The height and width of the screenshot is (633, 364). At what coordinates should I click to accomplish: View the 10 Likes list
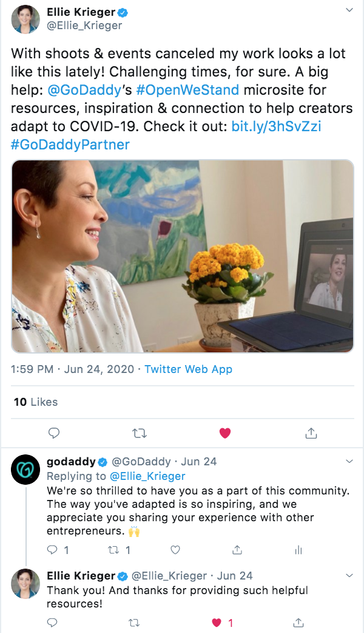point(36,402)
